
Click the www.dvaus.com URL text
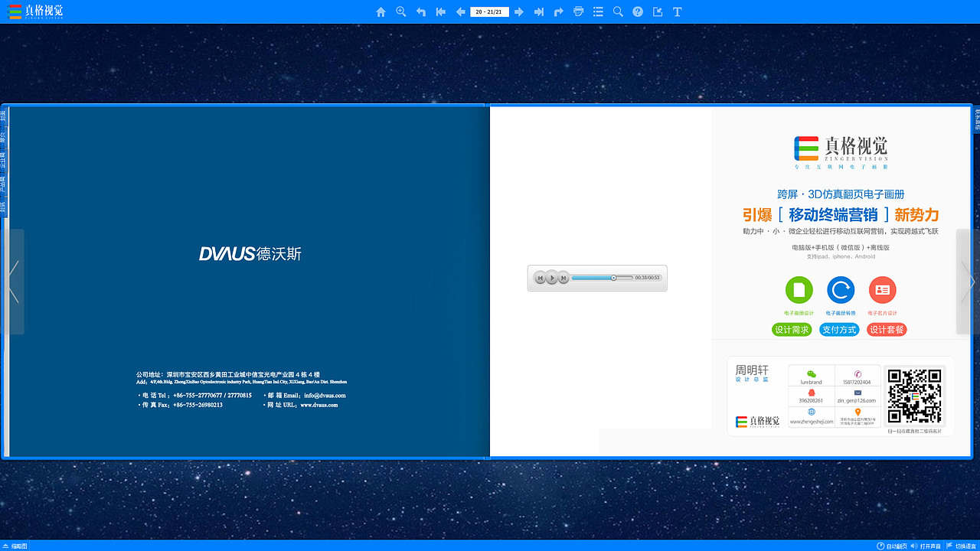[319, 405]
